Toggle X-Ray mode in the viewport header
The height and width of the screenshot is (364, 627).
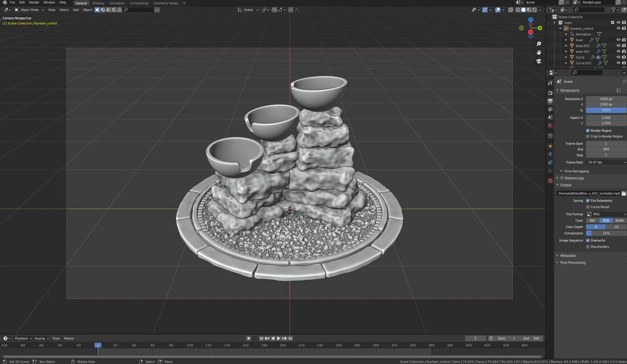(x=511, y=10)
